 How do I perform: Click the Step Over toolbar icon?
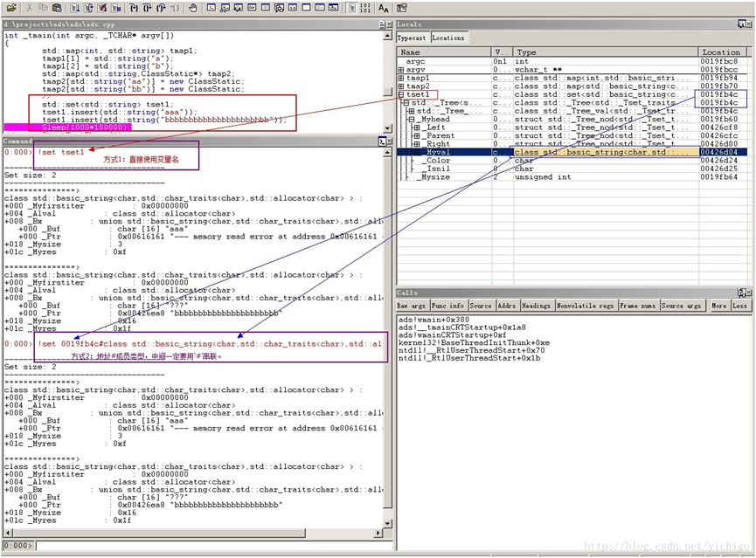pyautogui.click(x=146, y=8)
